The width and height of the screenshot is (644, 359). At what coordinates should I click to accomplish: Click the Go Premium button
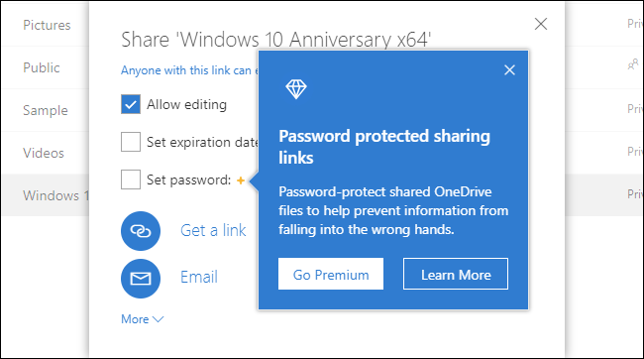tap(331, 274)
